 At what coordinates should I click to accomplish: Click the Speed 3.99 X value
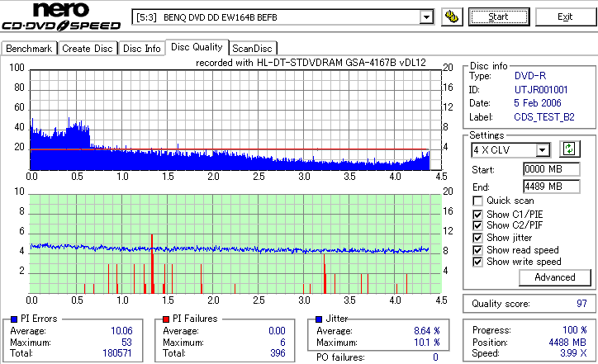pos(573,353)
